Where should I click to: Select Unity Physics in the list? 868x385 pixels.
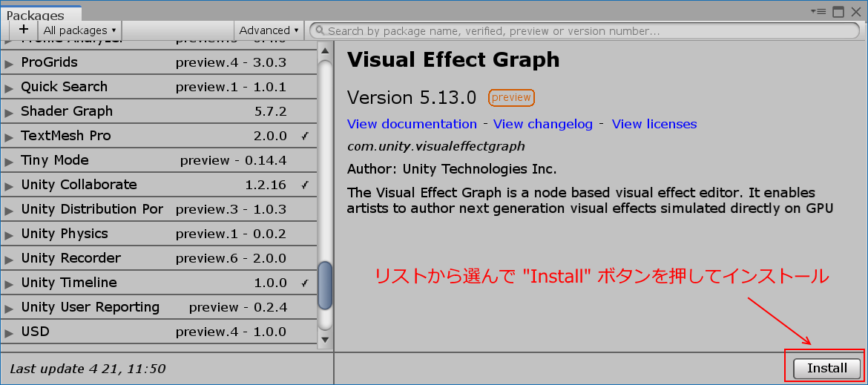click(159, 234)
